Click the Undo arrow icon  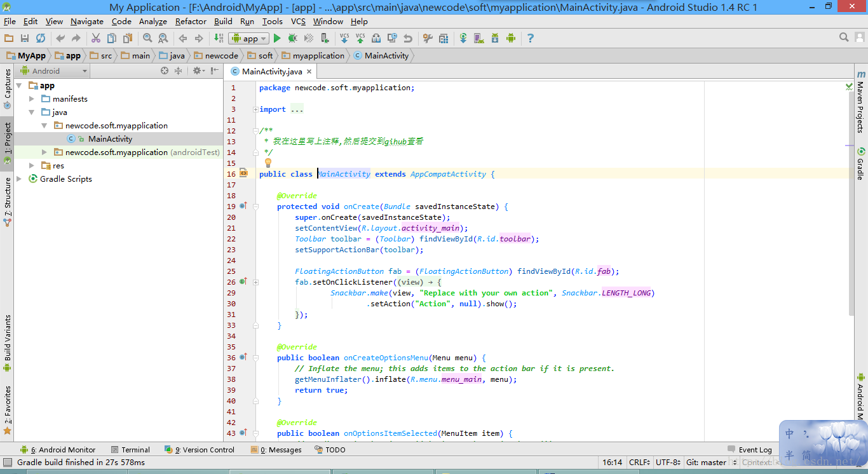pyautogui.click(x=60, y=38)
